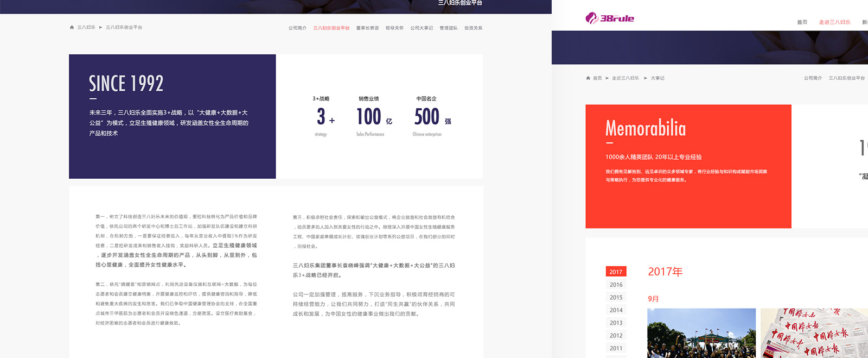Select the highlighted 三八妇乐创业平台 nav tab
The width and height of the screenshot is (868, 358).
331,28
